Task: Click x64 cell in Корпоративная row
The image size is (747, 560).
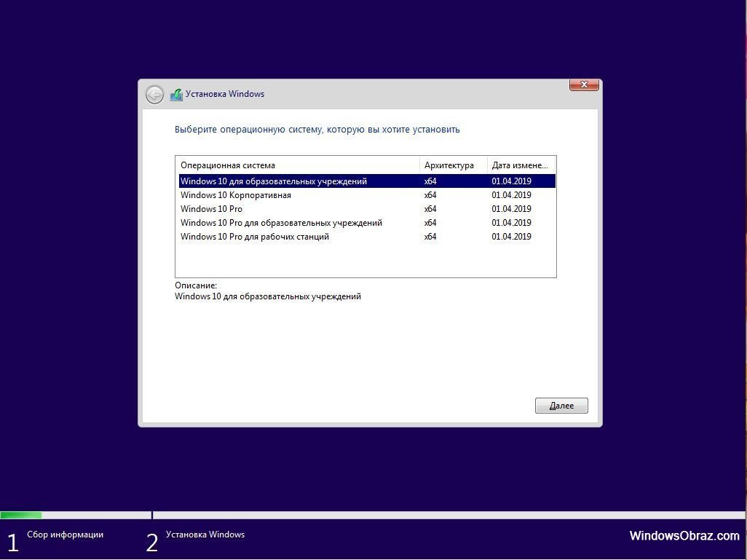Action: pos(430,195)
